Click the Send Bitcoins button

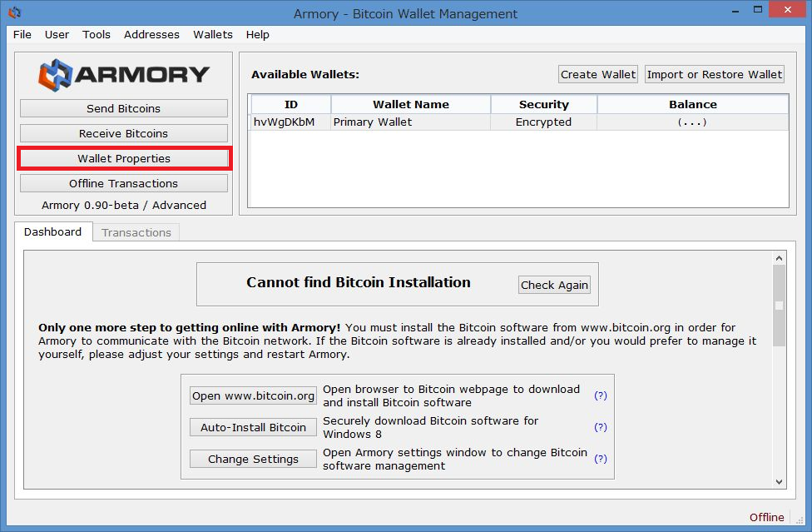[124, 109]
